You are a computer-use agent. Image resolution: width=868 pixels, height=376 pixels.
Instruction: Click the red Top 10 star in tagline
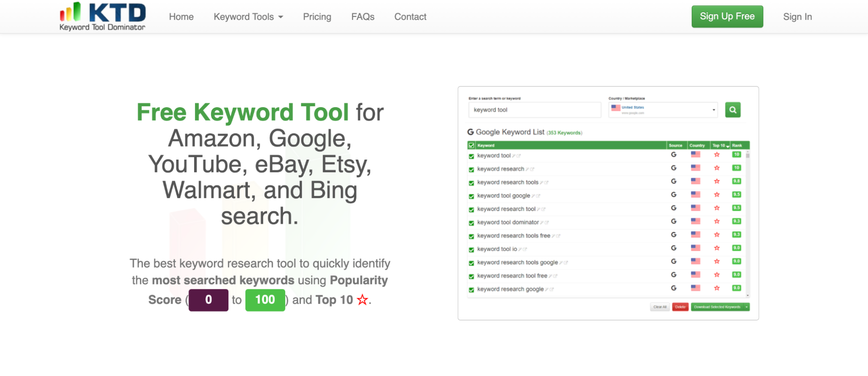pos(362,300)
